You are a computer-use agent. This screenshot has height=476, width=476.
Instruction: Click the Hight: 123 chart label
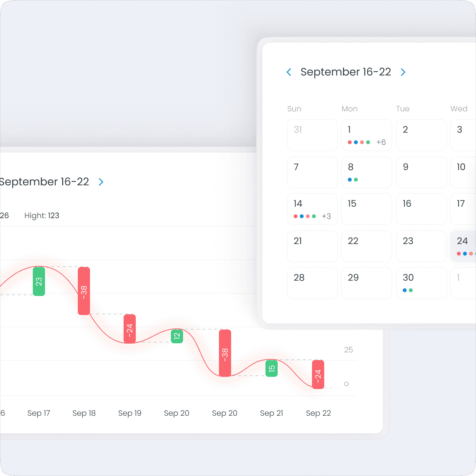[x=42, y=215]
